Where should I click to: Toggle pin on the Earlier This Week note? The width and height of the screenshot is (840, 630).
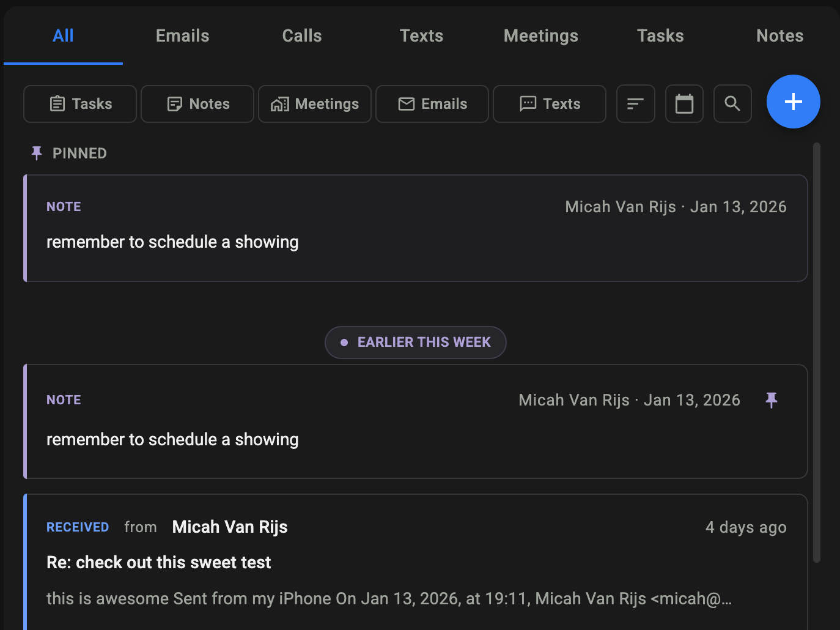771,400
